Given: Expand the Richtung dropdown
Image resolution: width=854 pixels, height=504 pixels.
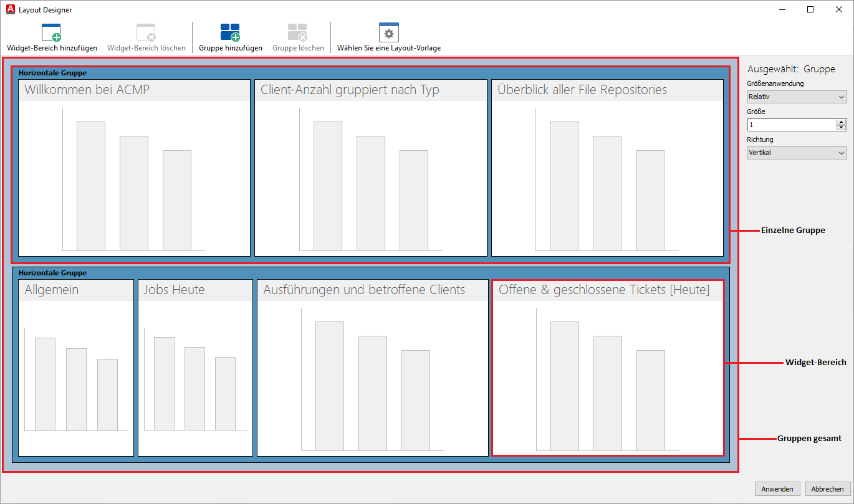Looking at the screenshot, I should tap(797, 153).
